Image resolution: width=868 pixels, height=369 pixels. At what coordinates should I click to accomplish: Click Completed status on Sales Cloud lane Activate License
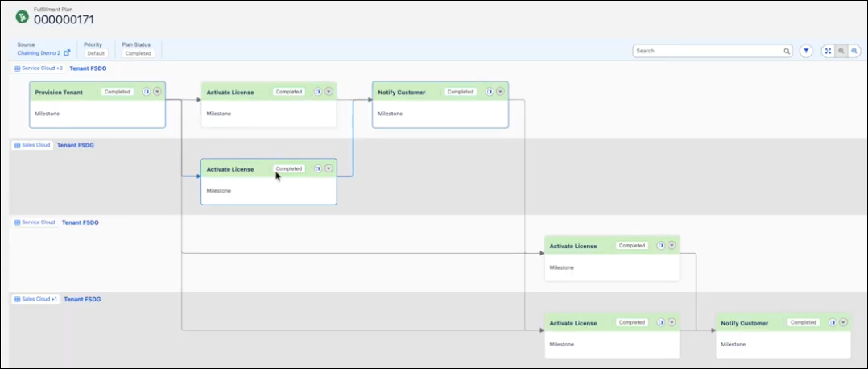pos(289,168)
